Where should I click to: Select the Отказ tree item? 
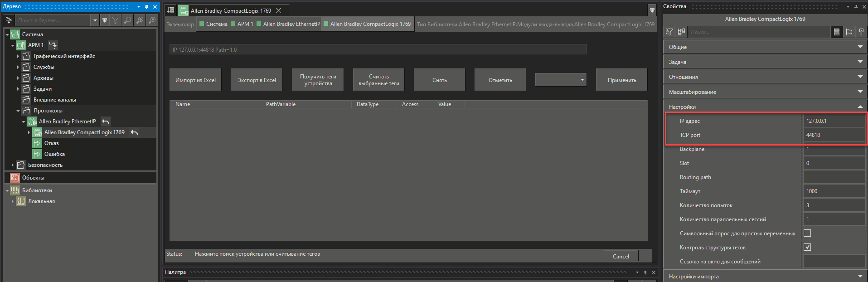pos(51,143)
